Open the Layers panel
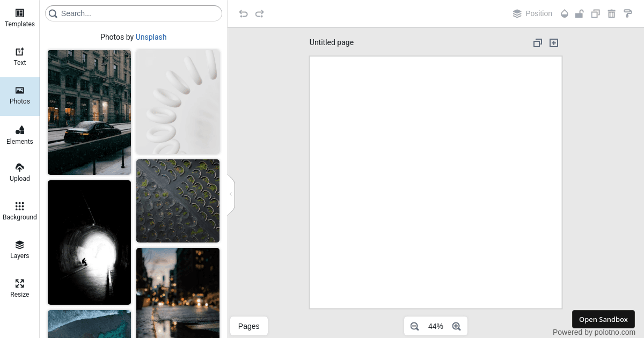 coord(20,250)
